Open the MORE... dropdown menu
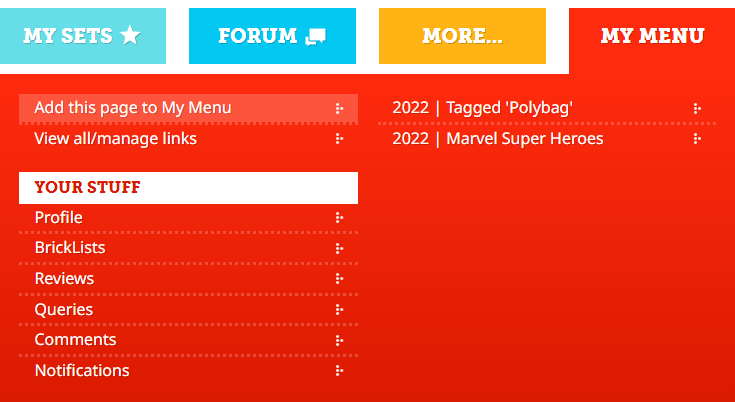The width and height of the screenshot is (735, 402). pos(462,36)
